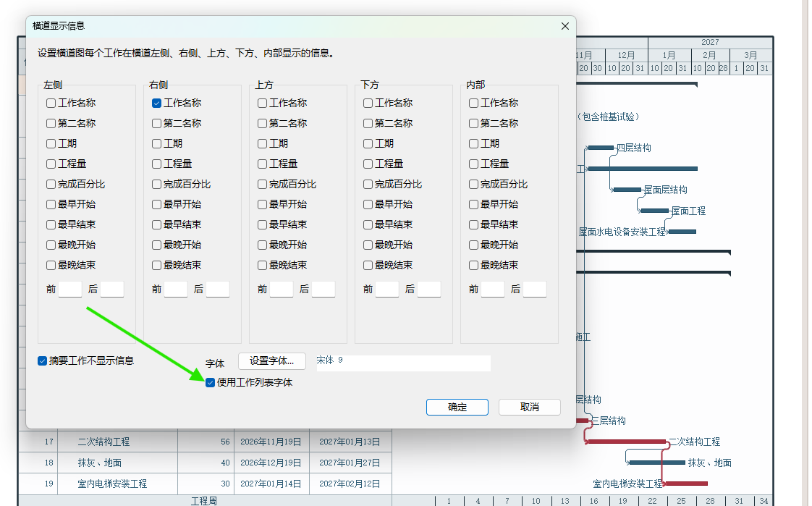Click the 前 field under 下方
Screen dimensions: 812x506
click(387, 289)
